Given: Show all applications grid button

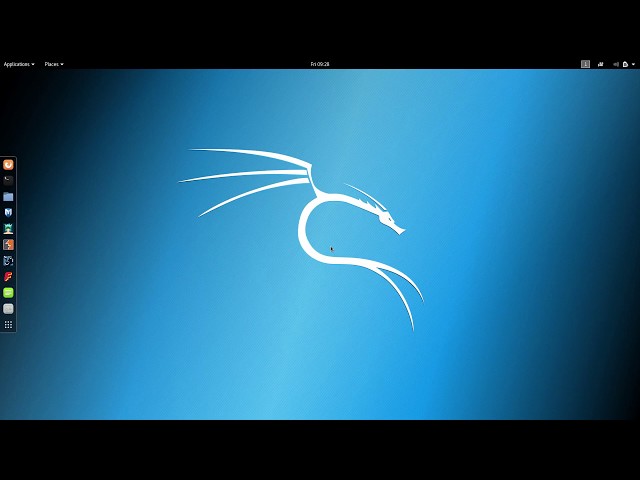Looking at the screenshot, I should click(x=8, y=325).
